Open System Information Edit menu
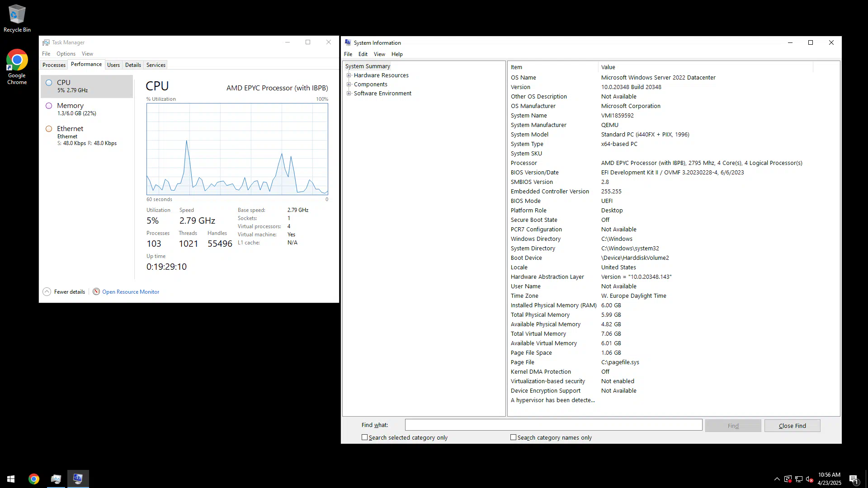The width and height of the screenshot is (868, 488). pos(363,54)
